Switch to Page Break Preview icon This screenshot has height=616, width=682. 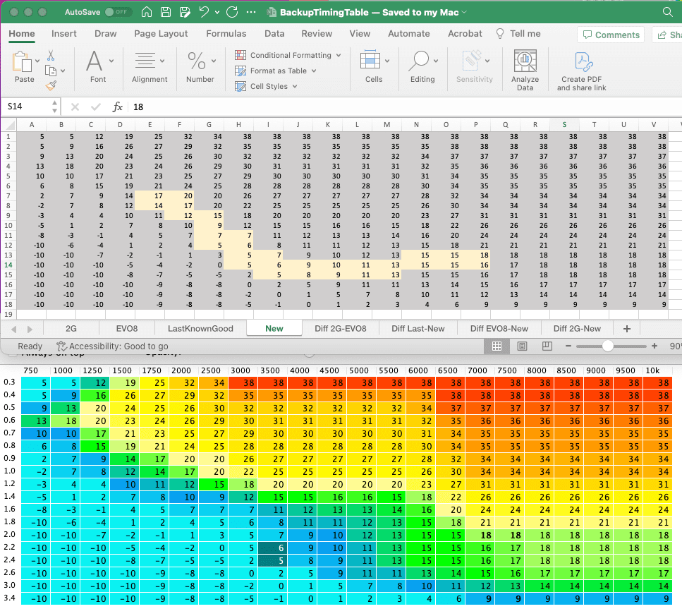pos(547,346)
